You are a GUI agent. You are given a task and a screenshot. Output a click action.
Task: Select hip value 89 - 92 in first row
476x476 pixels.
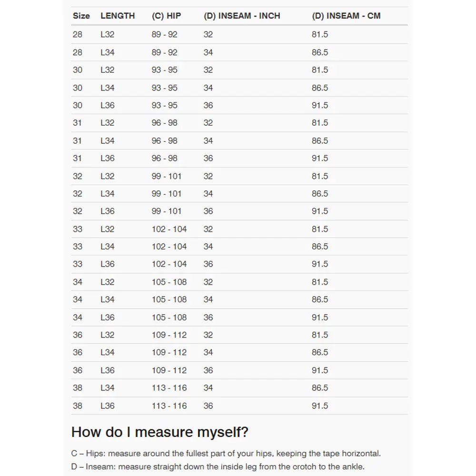coord(164,35)
